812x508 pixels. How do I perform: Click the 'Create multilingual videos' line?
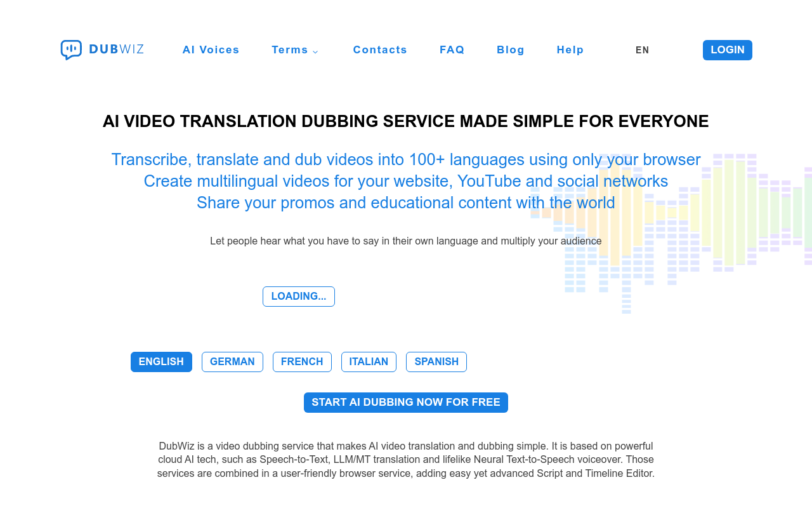click(406, 181)
